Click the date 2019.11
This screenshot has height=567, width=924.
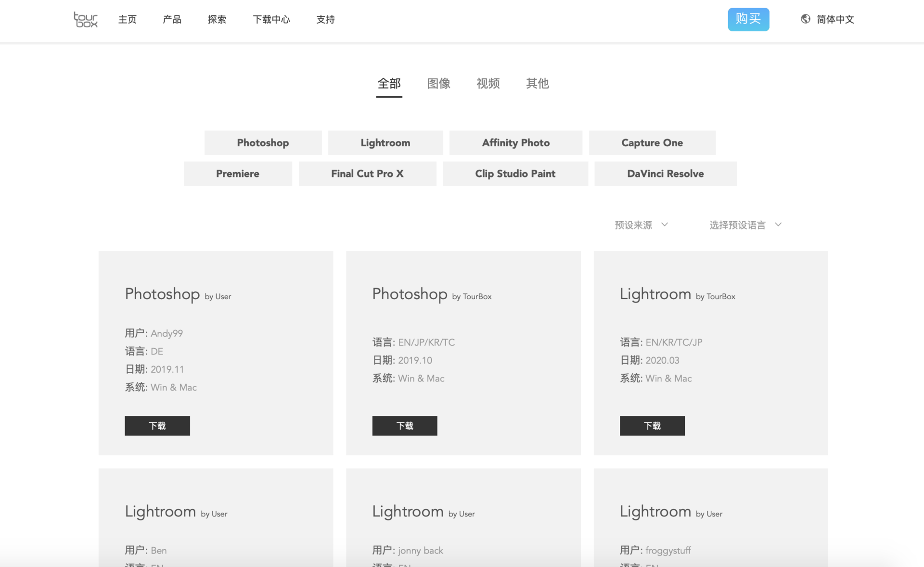tap(167, 369)
